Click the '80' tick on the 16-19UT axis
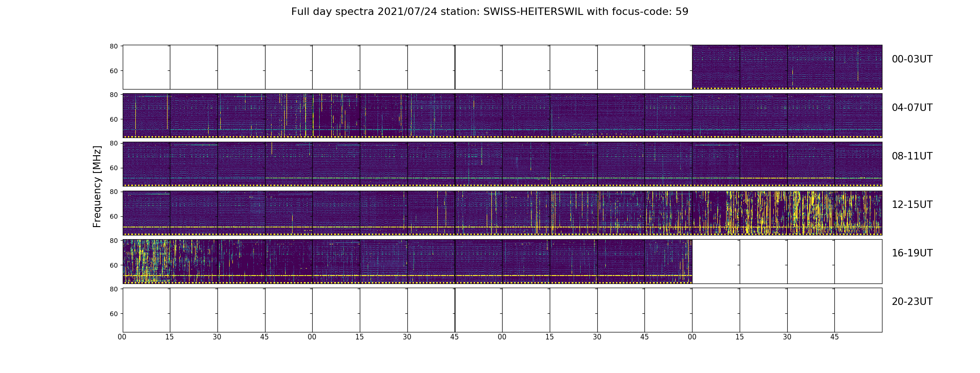The height and width of the screenshot is (373, 980). pos(113,241)
